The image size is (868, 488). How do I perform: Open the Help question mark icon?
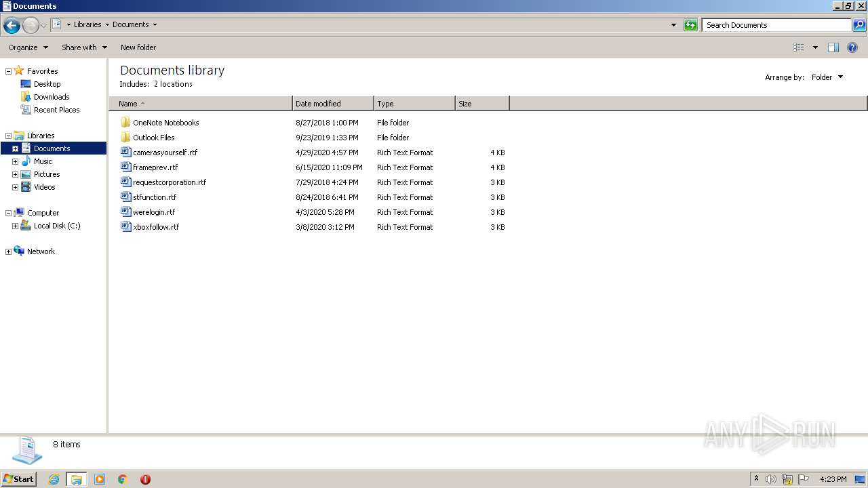coord(852,47)
